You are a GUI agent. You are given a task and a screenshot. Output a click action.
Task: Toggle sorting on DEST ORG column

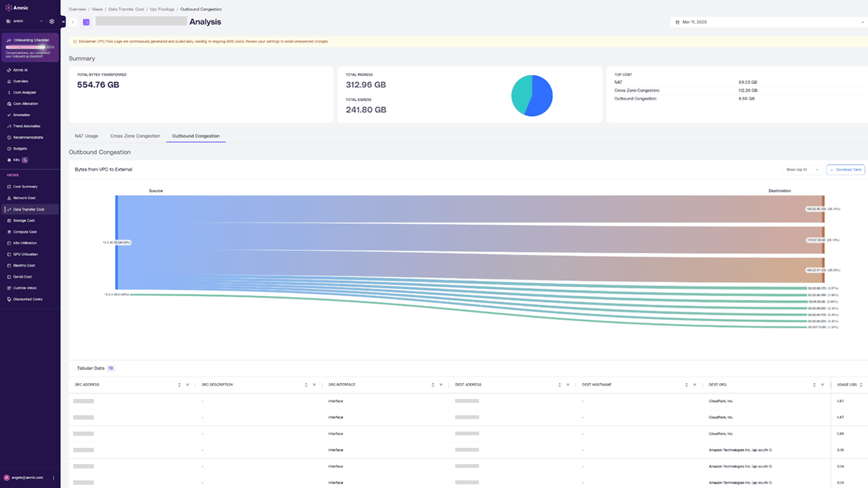pyautogui.click(x=814, y=385)
